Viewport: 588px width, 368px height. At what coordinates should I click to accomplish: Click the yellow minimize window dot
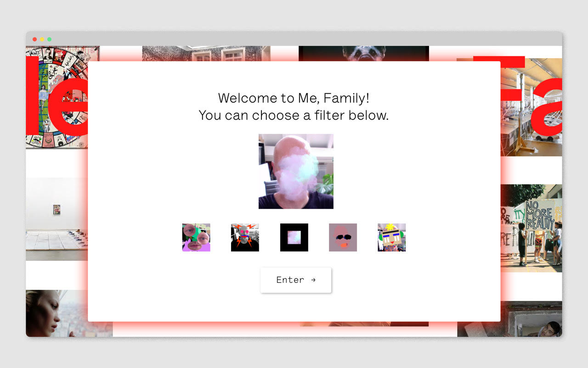42,39
